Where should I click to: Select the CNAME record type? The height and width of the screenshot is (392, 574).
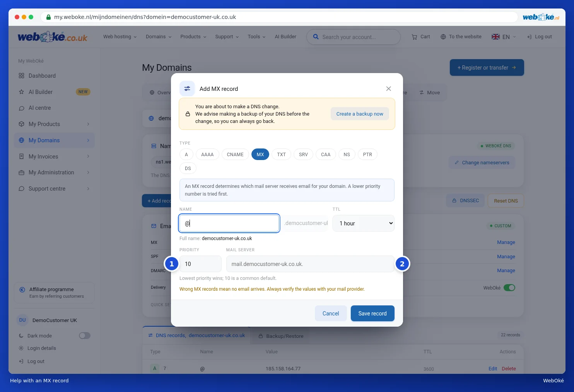pos(235,155)
